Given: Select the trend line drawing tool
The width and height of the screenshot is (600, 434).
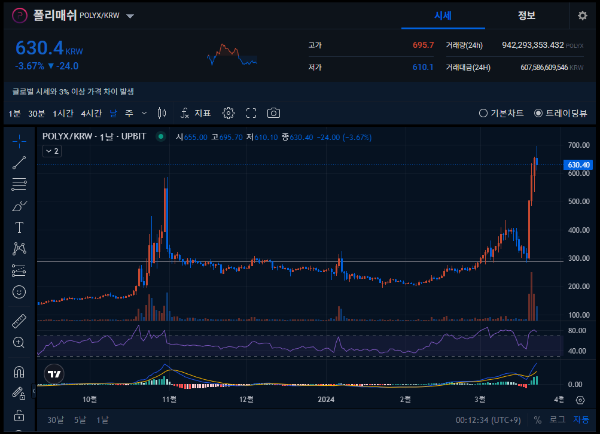Looking at the screenshot, I should click(x=19, y=163).
